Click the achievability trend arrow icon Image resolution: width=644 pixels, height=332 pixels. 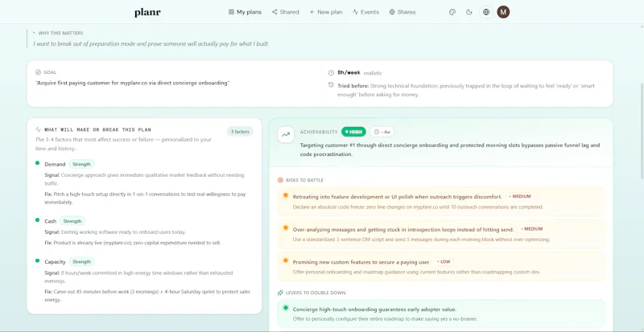click(286, 134)
